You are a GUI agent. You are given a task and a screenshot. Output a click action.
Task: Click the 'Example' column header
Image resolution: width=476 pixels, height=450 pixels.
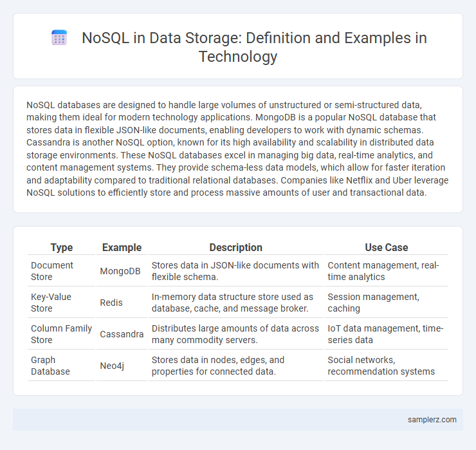(122, 247)
